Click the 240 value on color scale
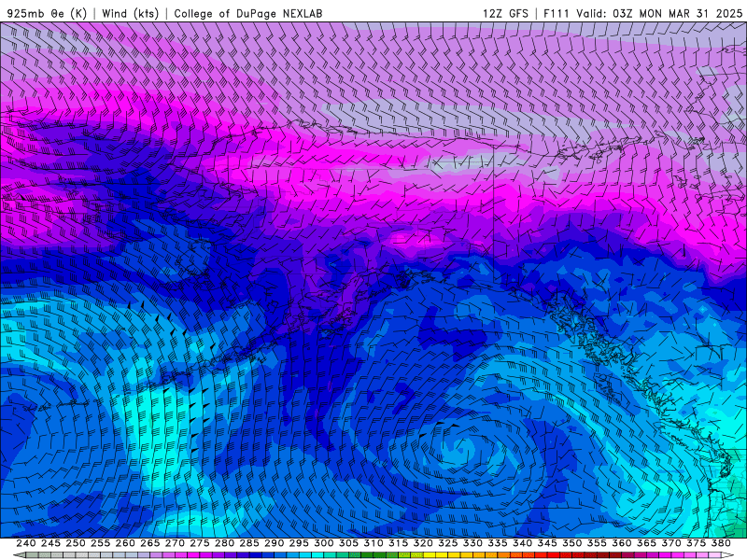 26,543
